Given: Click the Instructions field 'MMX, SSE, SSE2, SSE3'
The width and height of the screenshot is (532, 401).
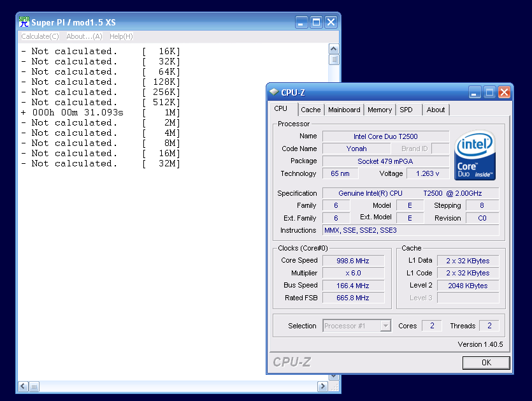Looking at the screenshot, I should 410,230.
